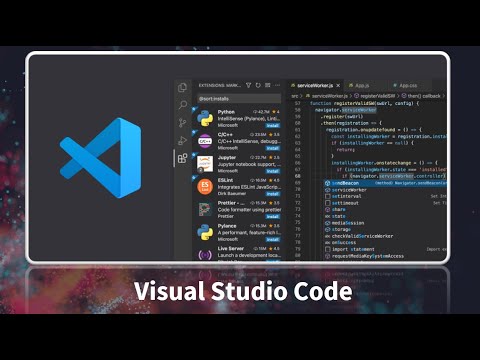Viewport: 480px width, 360px height.
Task: Install the C/C++ extension
Action: pos(273,148)
